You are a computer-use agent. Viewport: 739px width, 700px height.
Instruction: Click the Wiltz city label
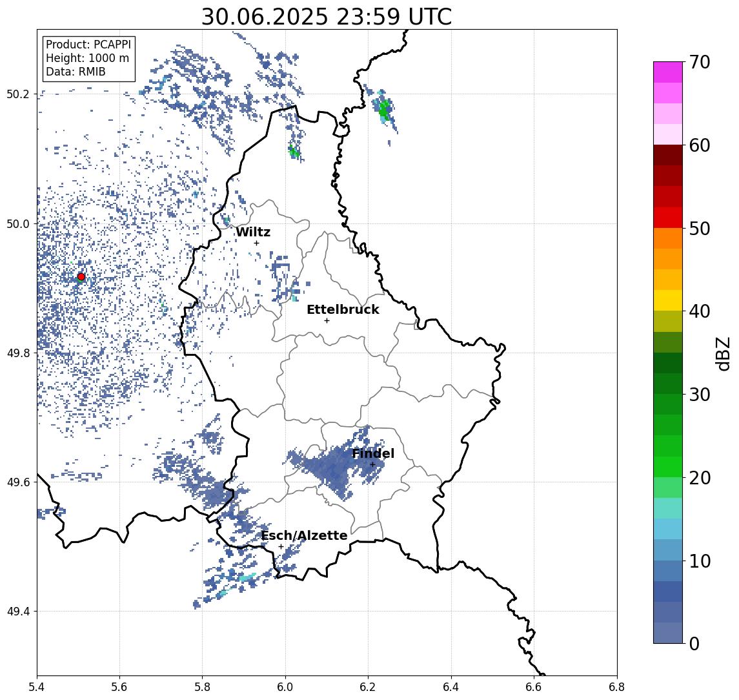tap(253, 232)
